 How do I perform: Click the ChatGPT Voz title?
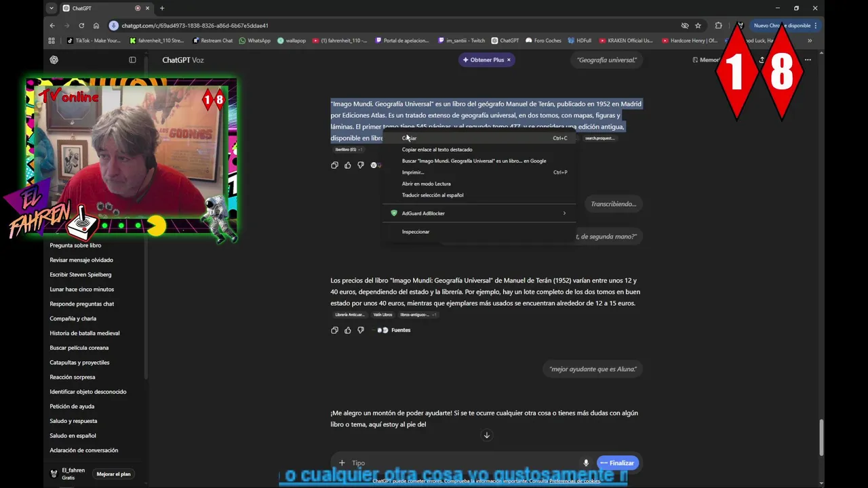183,60
